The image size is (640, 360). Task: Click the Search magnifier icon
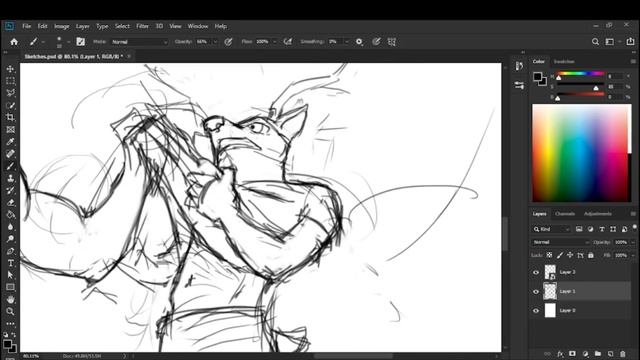tap(596, 42)
